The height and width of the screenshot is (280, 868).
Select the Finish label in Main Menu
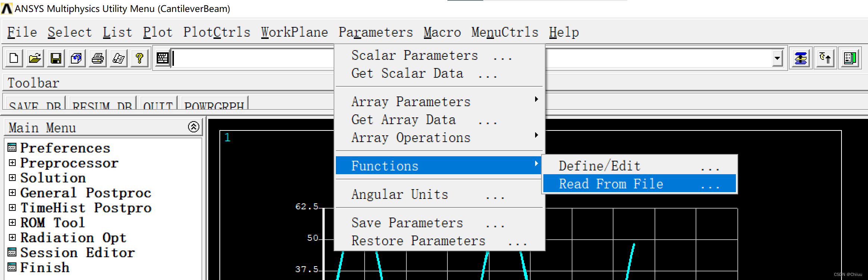tap(44, 267)
